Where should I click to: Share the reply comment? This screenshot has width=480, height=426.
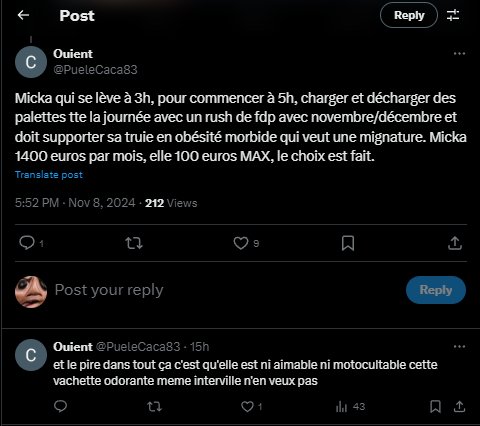click(459, 406)
